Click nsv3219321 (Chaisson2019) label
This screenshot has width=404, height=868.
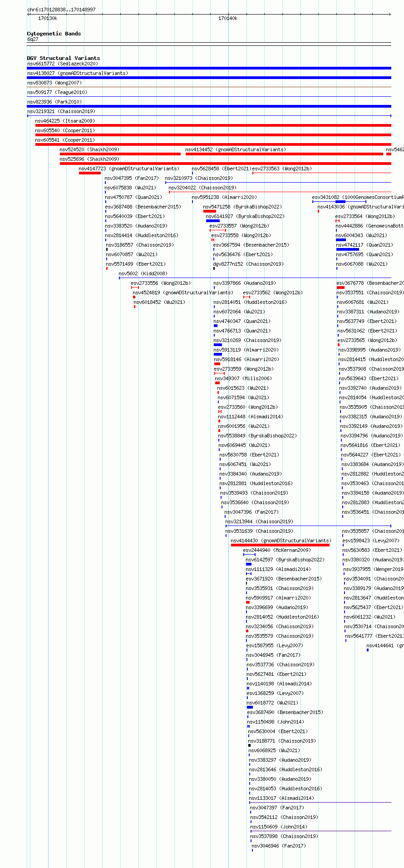pyautogui.click(x=61, y=111)
